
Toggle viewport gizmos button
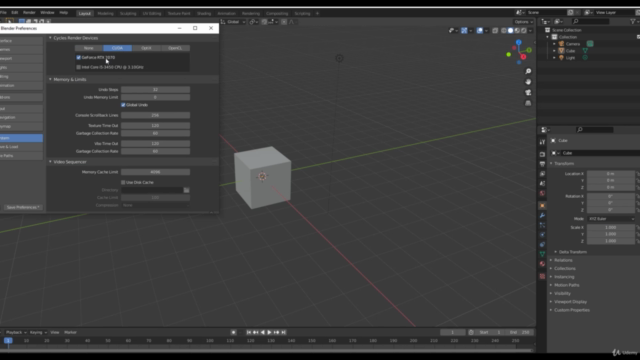[x=464, y=31]
